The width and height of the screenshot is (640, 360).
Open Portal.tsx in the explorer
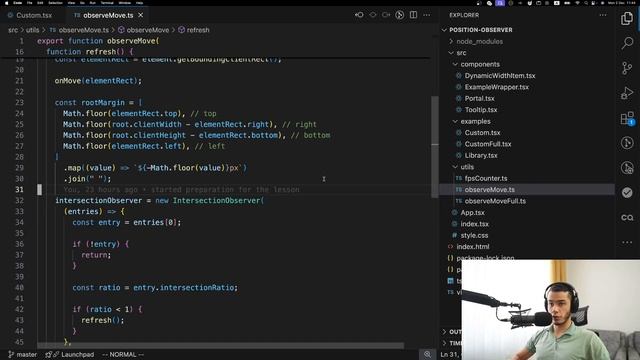[479, 98]
